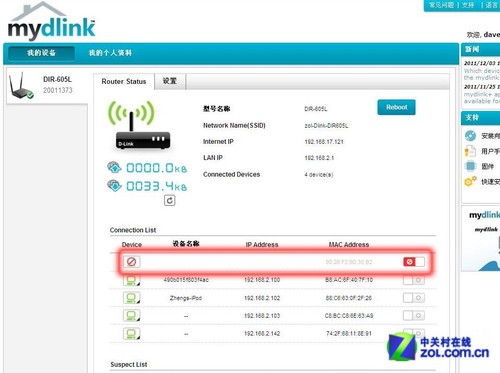Image resolution: width=500 pixels, height=373 pixels.
Task: Switch to the 设置 tab
Action: pos(170,81)
